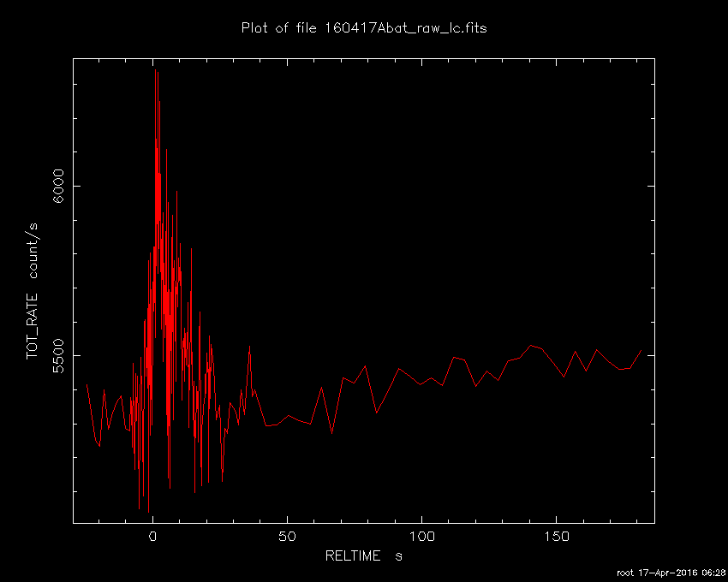Click the x-axis label 'RELTIME s'
Viewport: 728px width, 582px height.
pyautogui.click(x=363, y=555)
